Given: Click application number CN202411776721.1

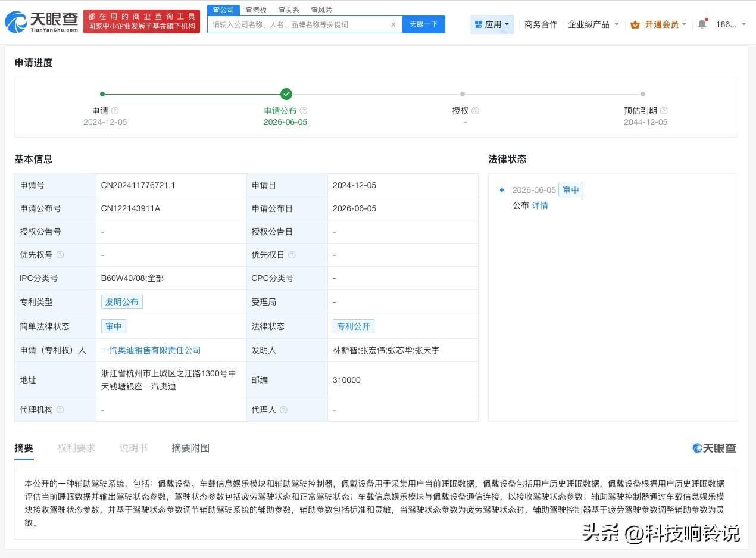Looking at the screenshot, I should point(138,185).
